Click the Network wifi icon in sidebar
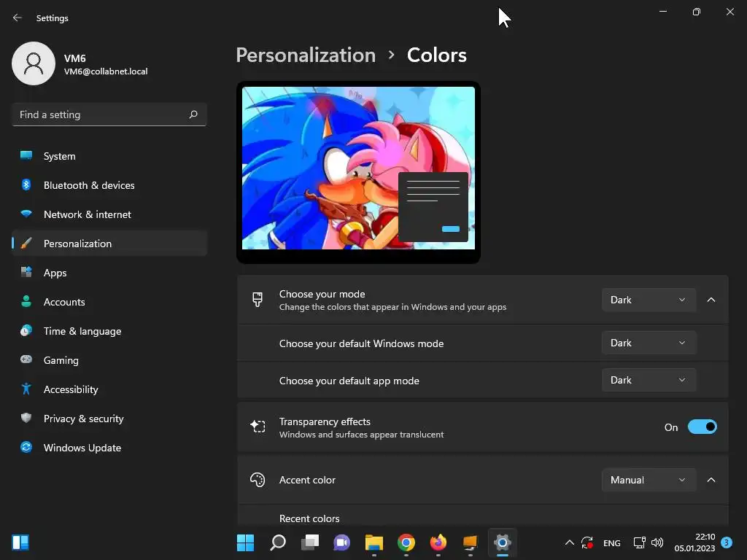Image resolution: width=747 pixels, height=560 pixels. [x=26, y=214]
